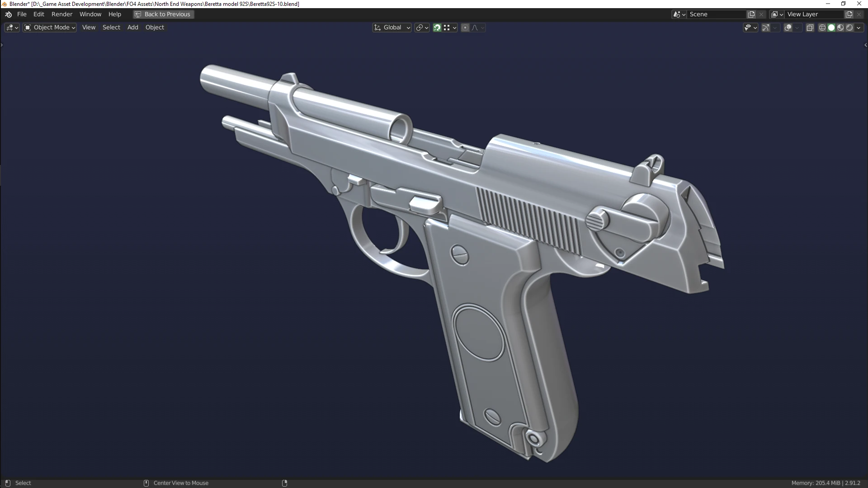The width and height of the screenshot is (868, 488).
Task: Click the View Layer name field
Action: [x=814, y=14]
